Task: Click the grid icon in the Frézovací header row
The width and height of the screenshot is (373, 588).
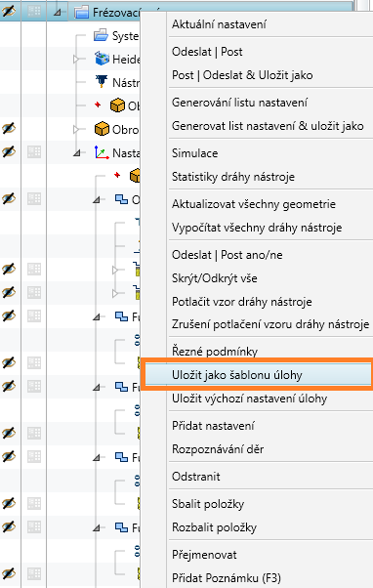Action: click(34, 11)
